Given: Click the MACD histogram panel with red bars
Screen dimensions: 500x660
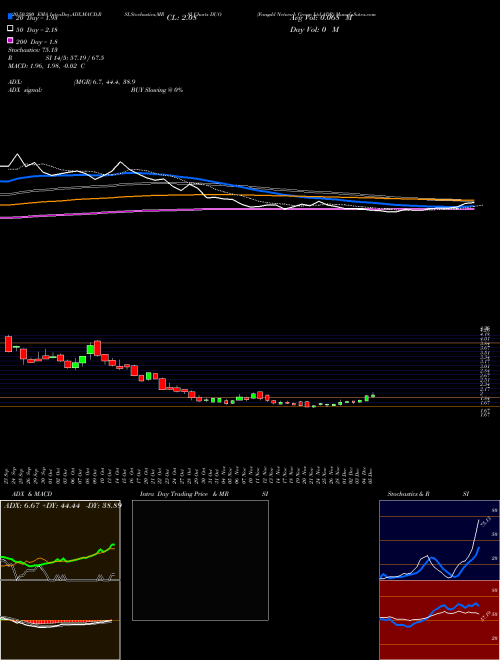Looking at the screenshot, I should (x=60, y=620).
